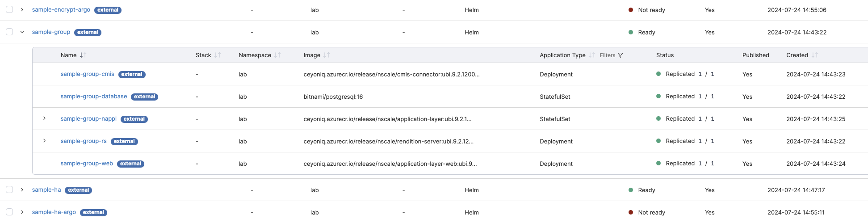
Task: Expand the sample-group-rs row
Action: tap(44, 141)
